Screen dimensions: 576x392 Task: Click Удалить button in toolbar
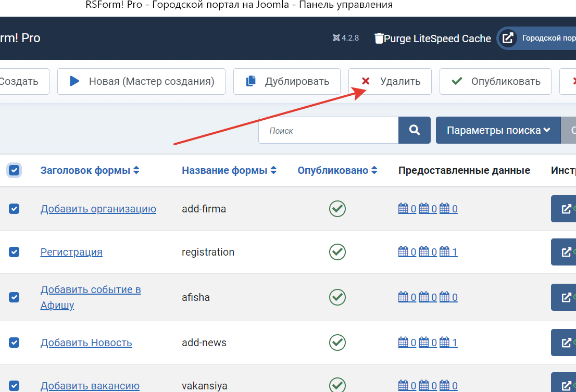coord(390,81)
